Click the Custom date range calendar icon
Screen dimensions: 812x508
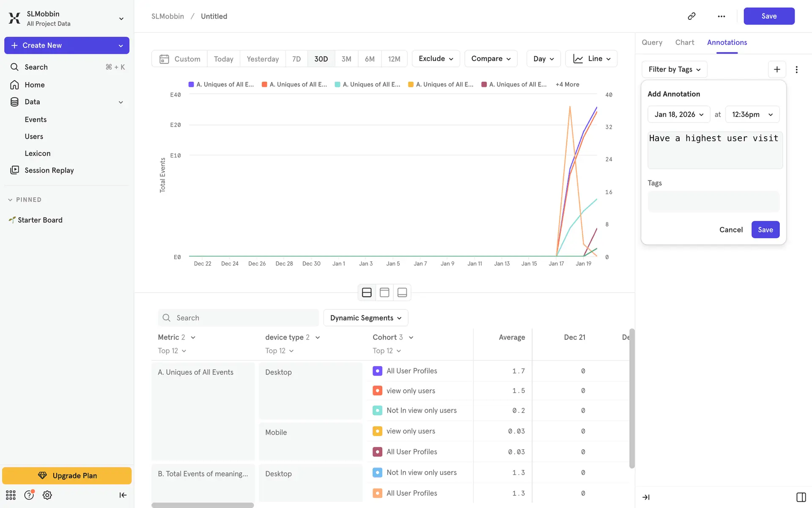point(164,59)
